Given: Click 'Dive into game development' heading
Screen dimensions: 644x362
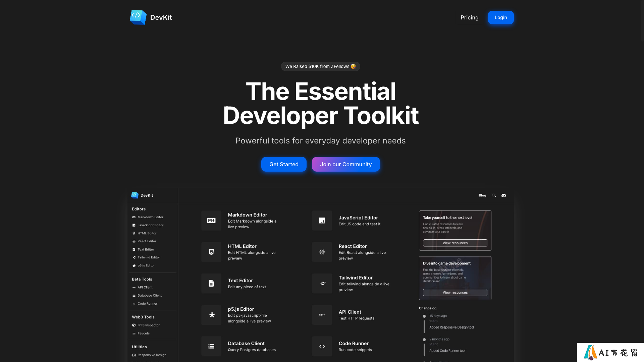Looking at the screenshot, I should (446, 263).
